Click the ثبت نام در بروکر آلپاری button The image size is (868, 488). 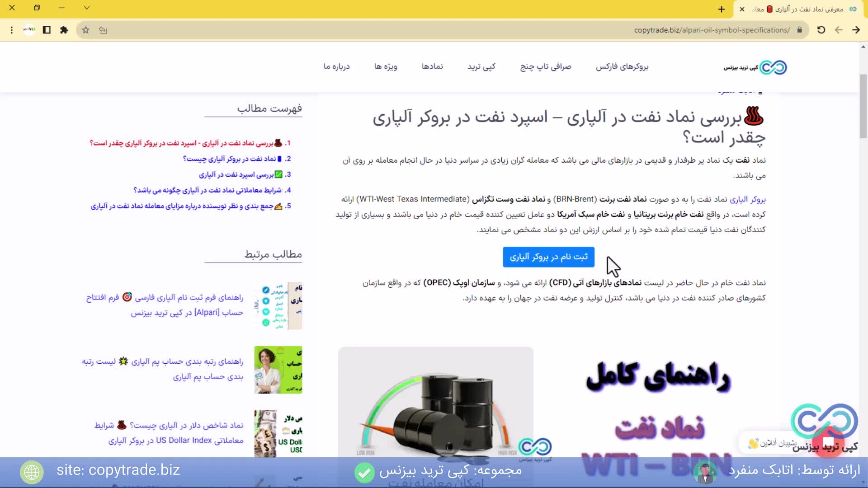(x=548, y=257)
